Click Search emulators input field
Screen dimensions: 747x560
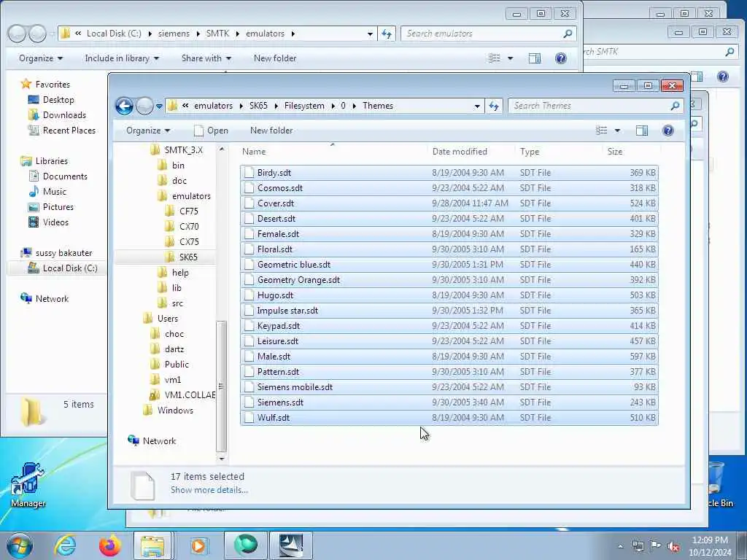tap(482, 34)
